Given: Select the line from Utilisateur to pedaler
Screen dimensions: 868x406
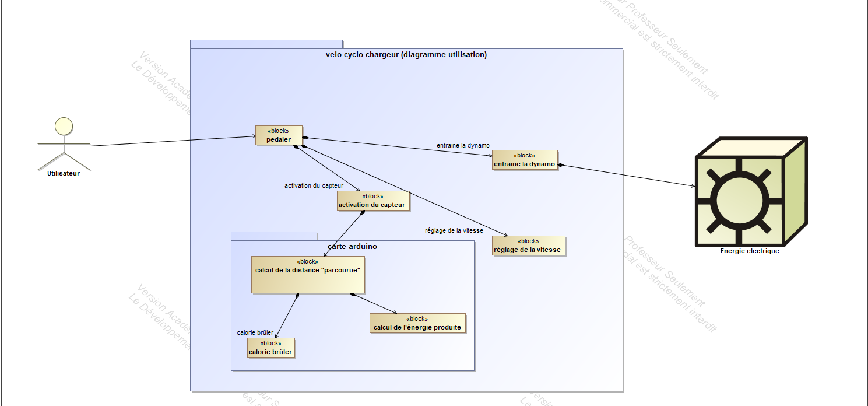Looking at the screenshot, I should point(175,141).
